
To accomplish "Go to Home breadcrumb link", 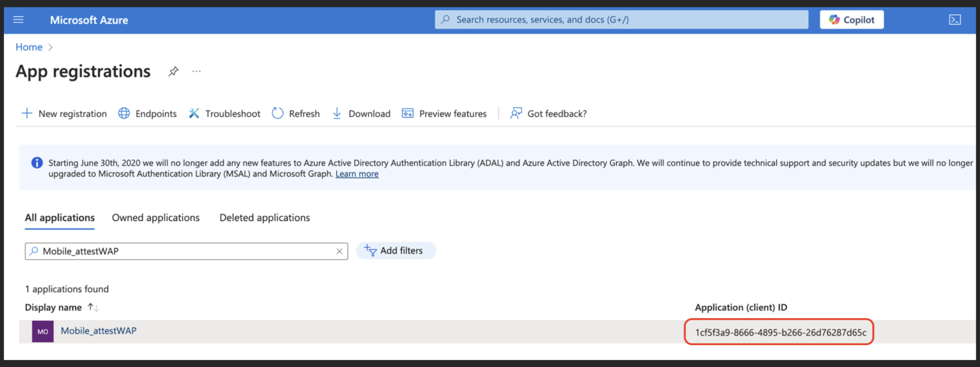I will tap(29, 47).
